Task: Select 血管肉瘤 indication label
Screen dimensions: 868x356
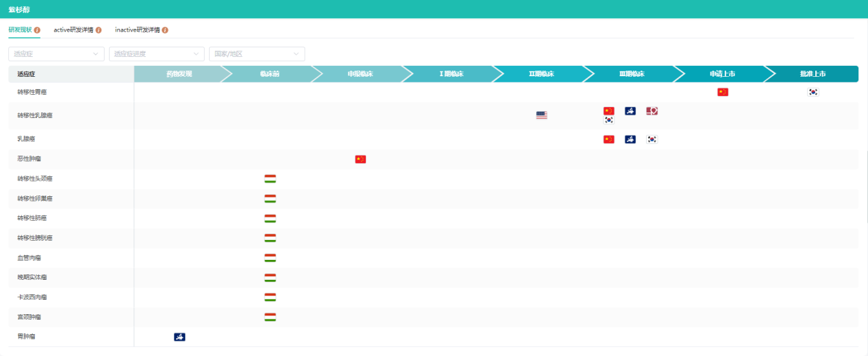Action: coord(29,258)
